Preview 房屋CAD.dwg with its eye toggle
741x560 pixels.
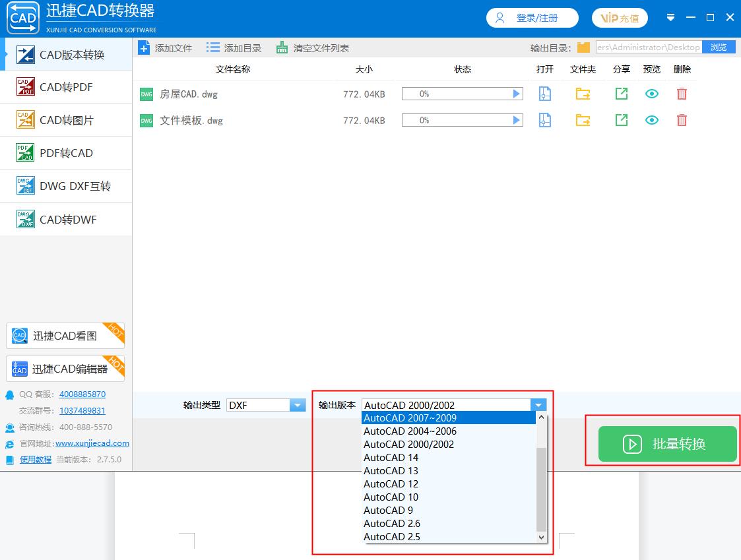[x=652, y=94]
